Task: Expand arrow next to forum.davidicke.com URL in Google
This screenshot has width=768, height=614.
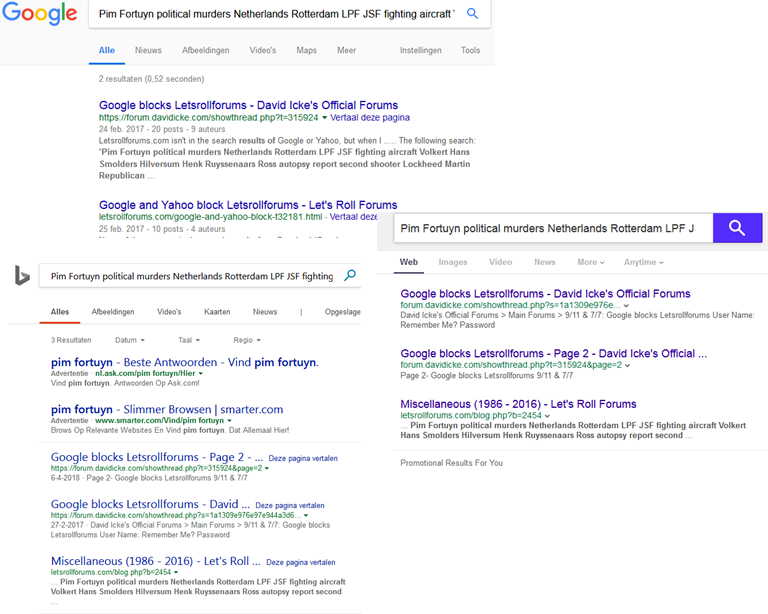Action: coord(324,118)
